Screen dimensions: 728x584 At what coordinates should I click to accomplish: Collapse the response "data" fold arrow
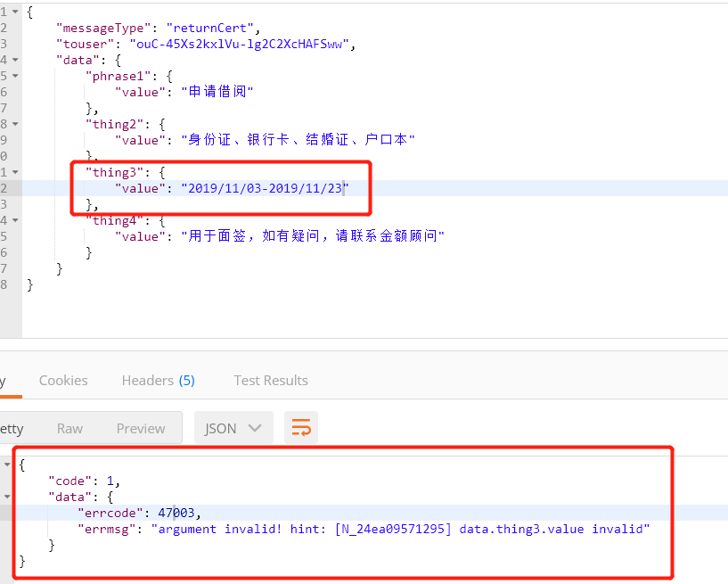[x=7, y=497]
